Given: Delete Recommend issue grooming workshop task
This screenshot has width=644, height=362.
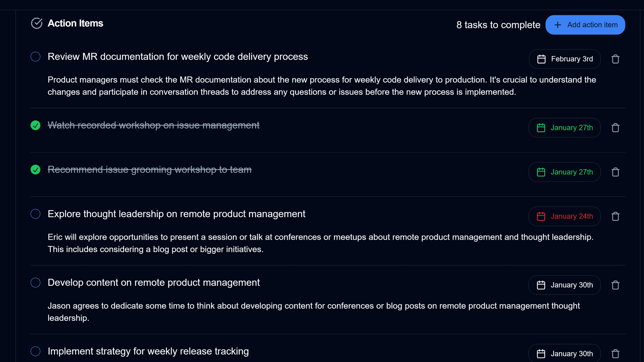Looking at the screenshot, I should point(615,172).
